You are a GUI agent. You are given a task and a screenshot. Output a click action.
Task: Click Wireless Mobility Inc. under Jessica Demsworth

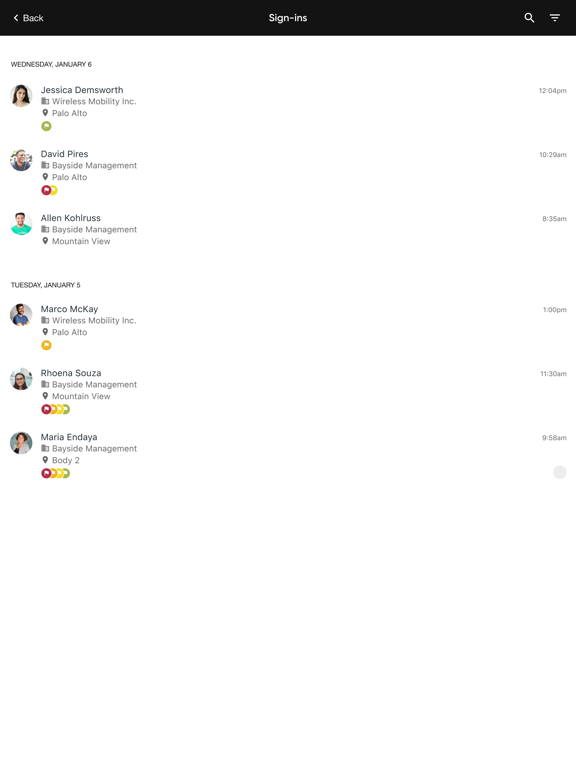[x=94, y=101]
